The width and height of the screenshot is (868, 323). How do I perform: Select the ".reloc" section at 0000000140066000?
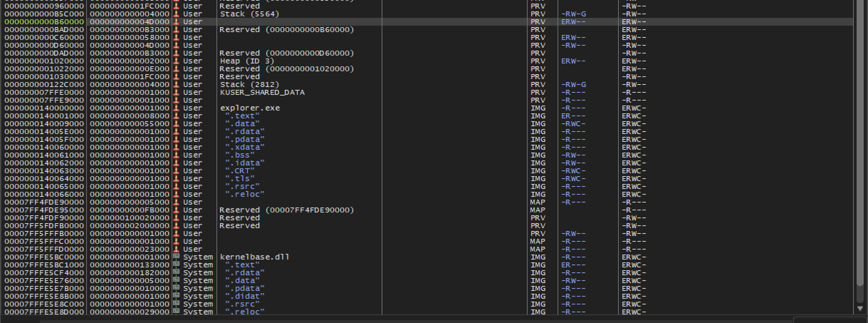tap(245, 194)
